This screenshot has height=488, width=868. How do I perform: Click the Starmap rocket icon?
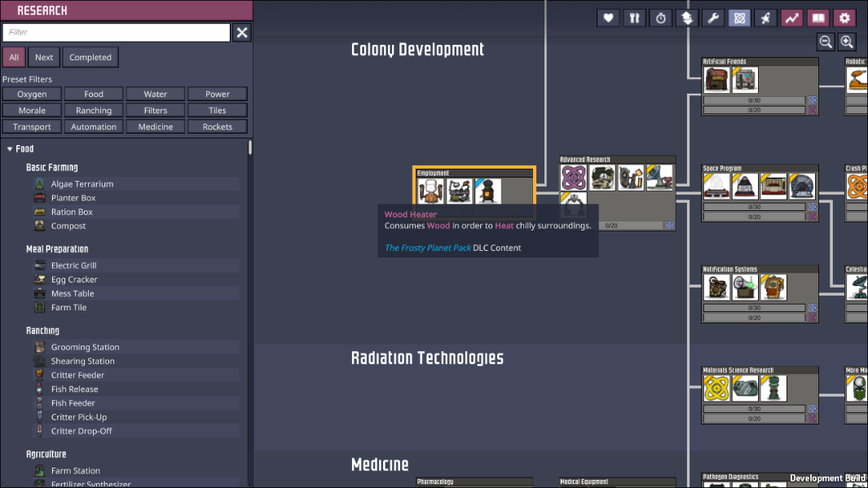765,18
